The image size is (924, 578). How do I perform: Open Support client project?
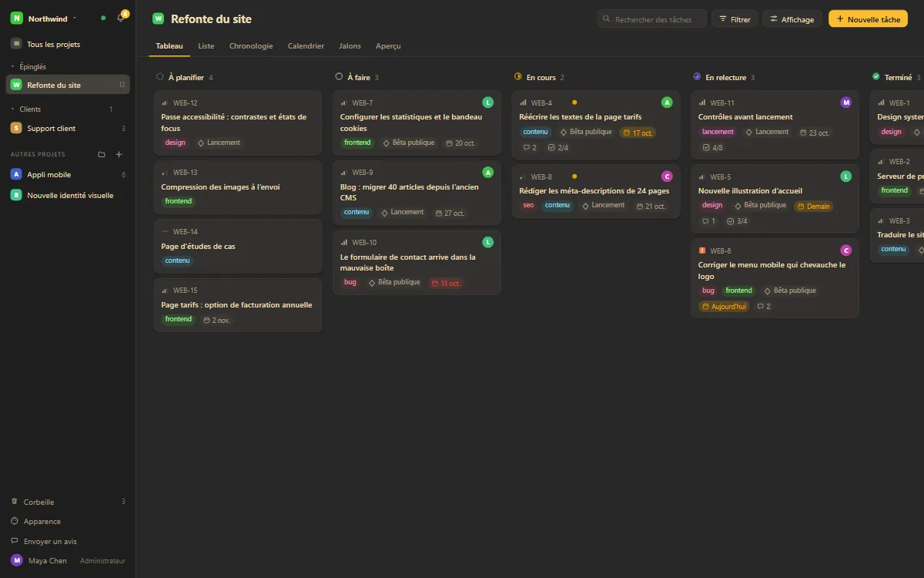pos(69,128)
